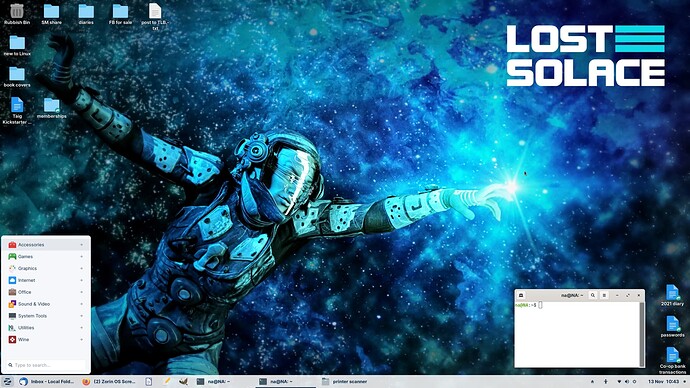Select the Internet menu category
The image size is (690, 388).
(46, 280)
